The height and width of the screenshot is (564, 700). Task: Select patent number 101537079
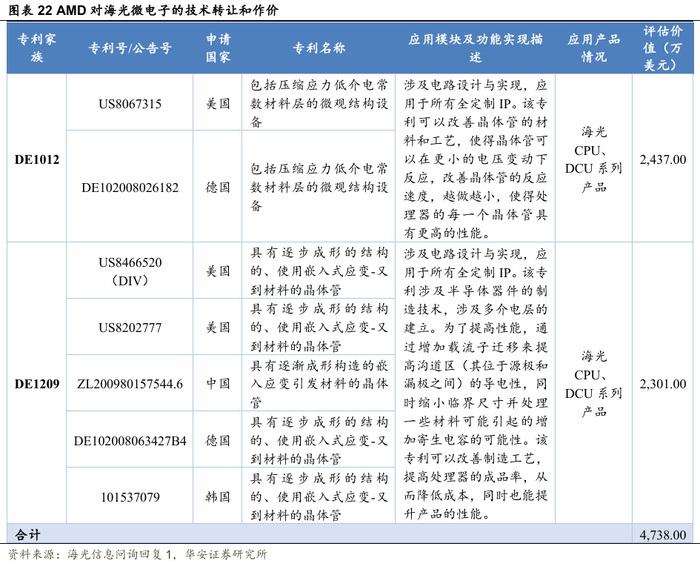tap(130, 497)
